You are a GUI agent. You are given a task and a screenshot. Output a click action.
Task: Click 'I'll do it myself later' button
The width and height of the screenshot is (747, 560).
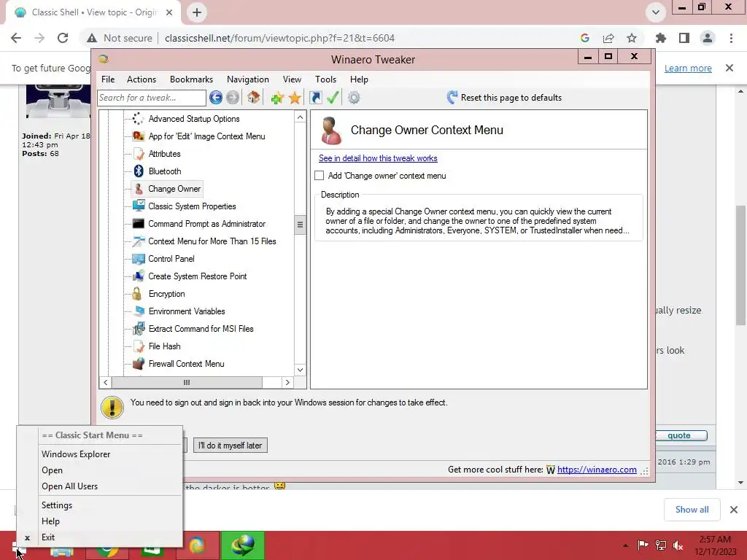click(230, 446)
